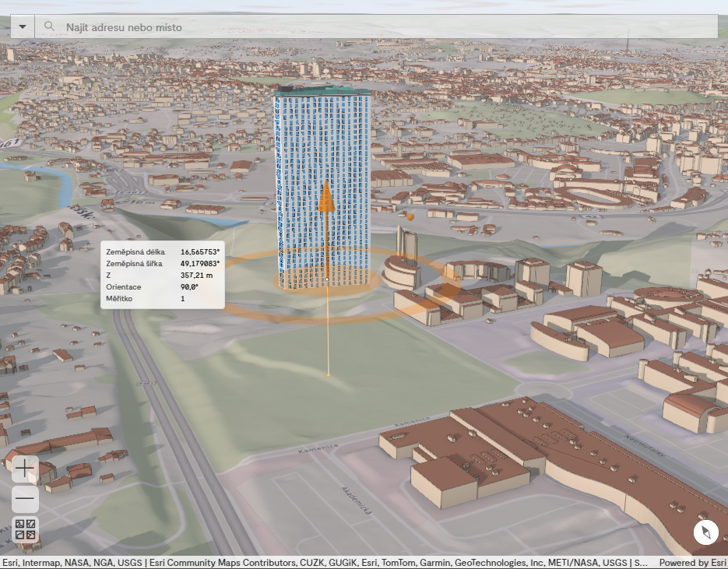Click the 'Orientace' 90,0° tooltip row
Viewport: 728px width, 569px height.
(x=163, y=287)
